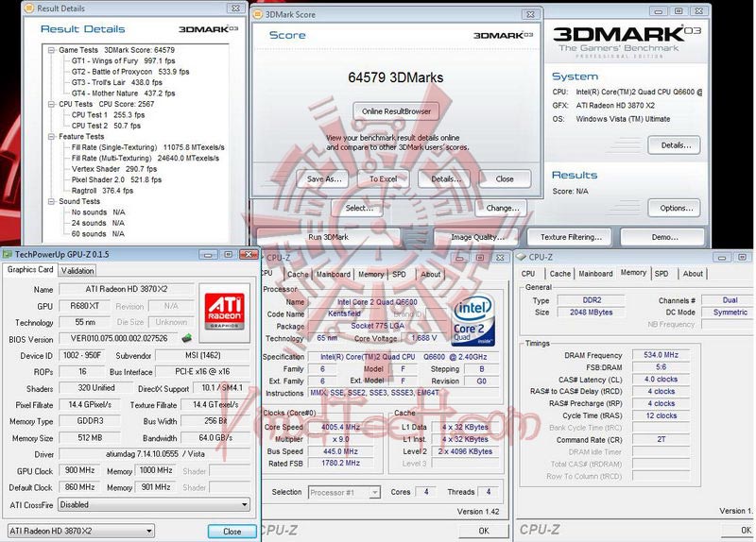Click the Intel Core 2 Quad logo in CPU-Z
Viewport: 756px width, 542px height.
coord(473,319)
